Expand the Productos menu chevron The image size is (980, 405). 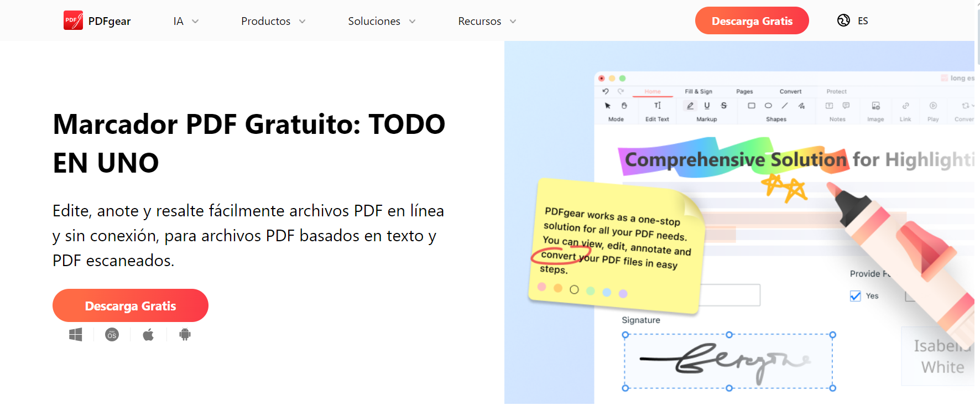(x=303, y=22)
